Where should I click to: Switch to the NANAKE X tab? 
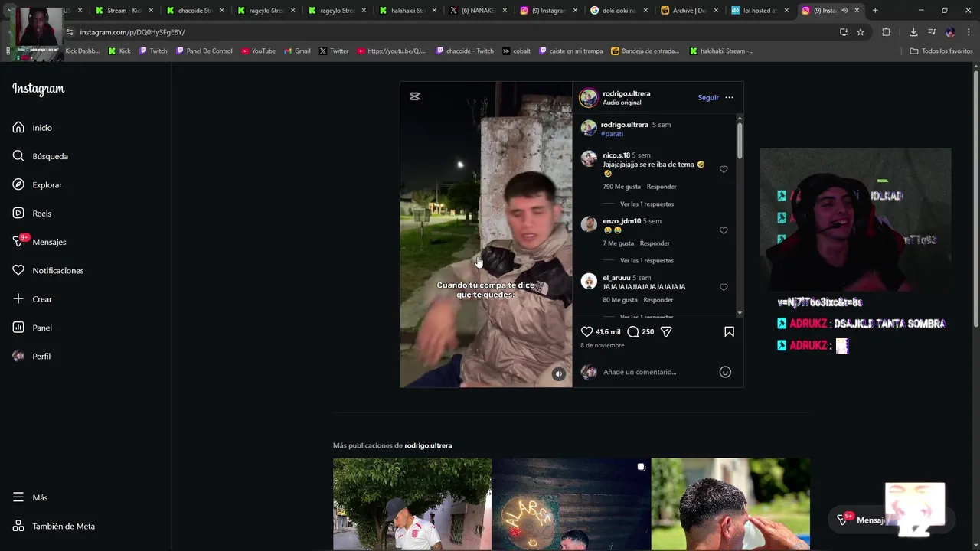[x=478, y=11]
